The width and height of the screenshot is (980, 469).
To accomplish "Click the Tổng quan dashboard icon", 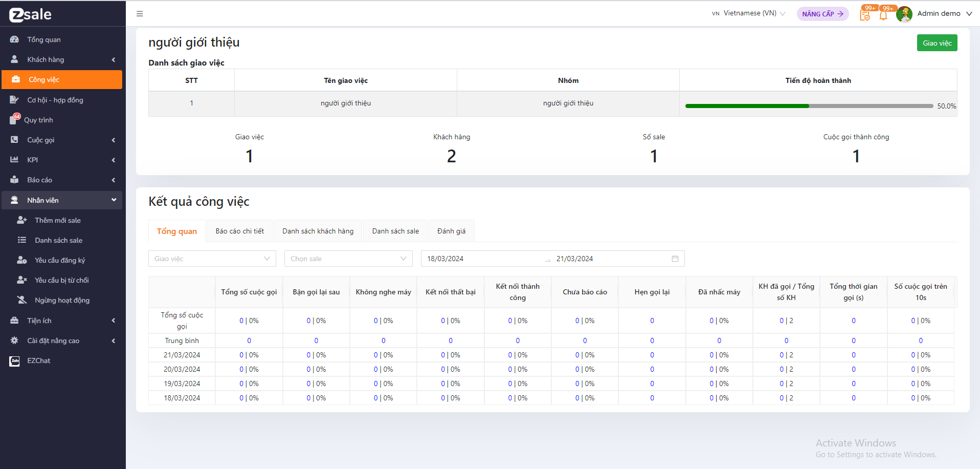I will point(14,39).
